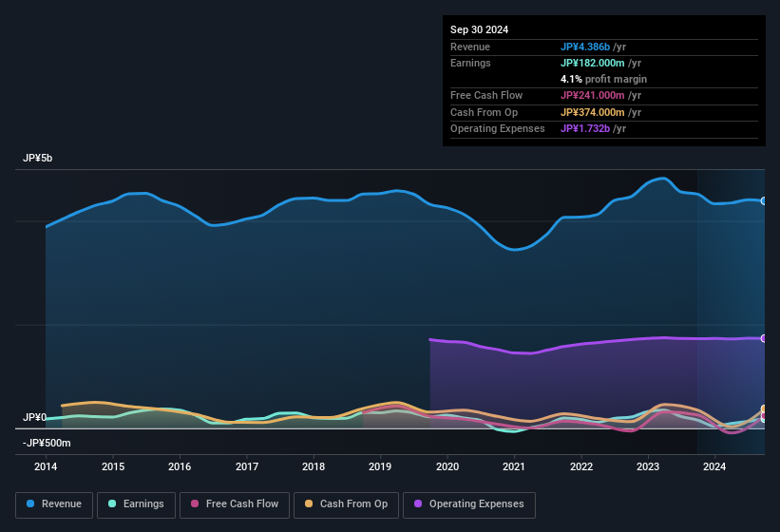Click the JP¥374.000m cash from op value

pyautogui.click(x=593, y=112)
